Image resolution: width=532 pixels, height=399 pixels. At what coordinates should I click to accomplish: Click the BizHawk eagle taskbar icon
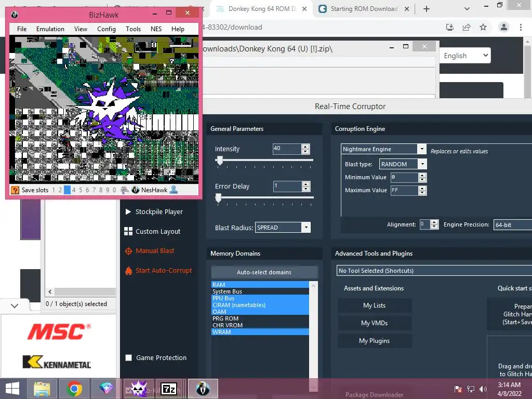coord(203,389)
